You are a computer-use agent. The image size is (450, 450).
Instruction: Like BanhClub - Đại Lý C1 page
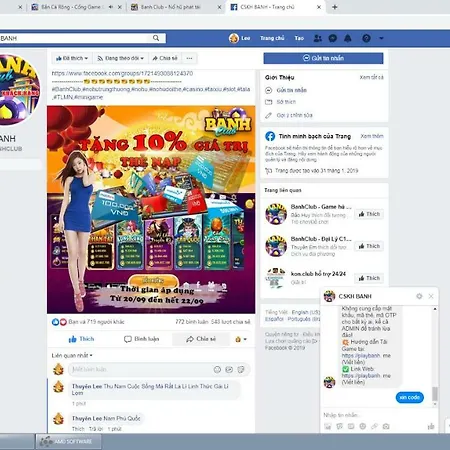pyautogui.click(x=369, y=246)
